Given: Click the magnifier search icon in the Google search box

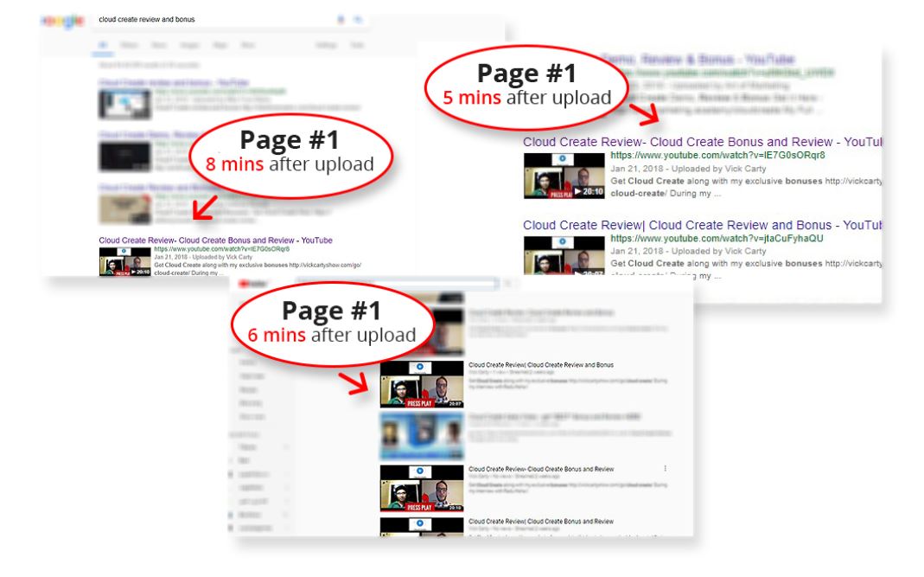Looking at the screenshot, I should click(358, 20).
